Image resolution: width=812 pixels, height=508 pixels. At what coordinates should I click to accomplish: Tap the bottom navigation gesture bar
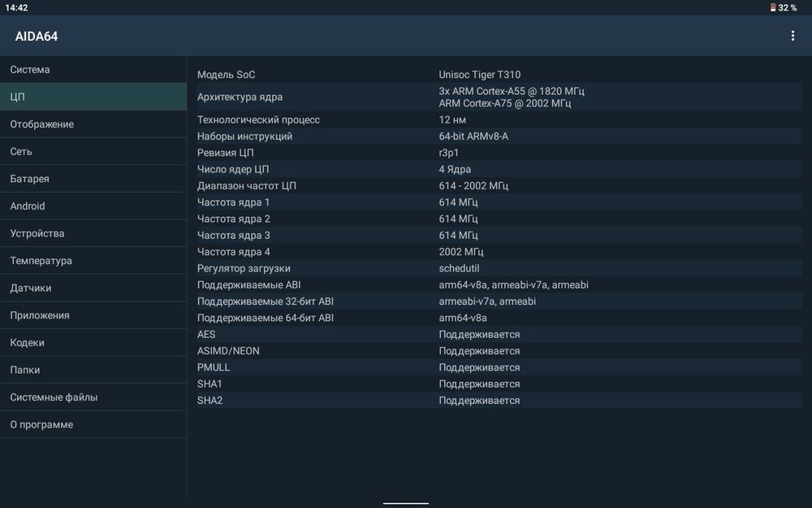tap(406, 503)
